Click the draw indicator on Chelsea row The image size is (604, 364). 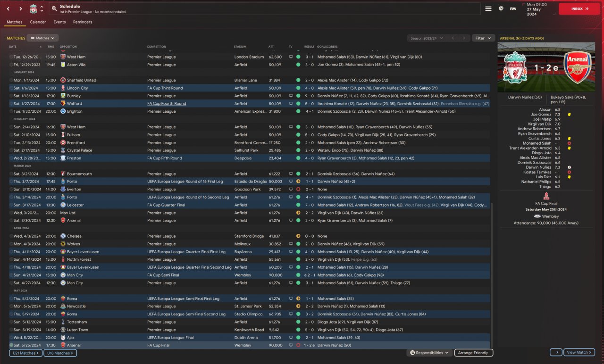(x=298, y=236)
